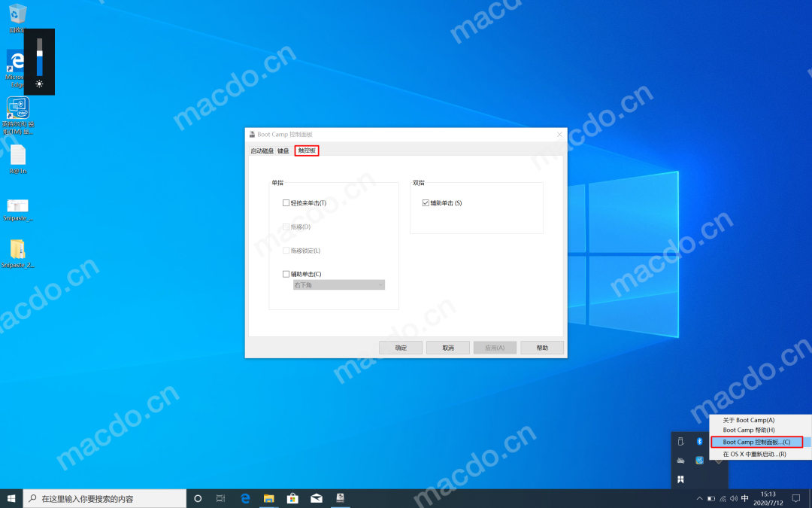The image size is (812, 508).
Task: Click the Cortana circle icon
Action: (198, 498)
